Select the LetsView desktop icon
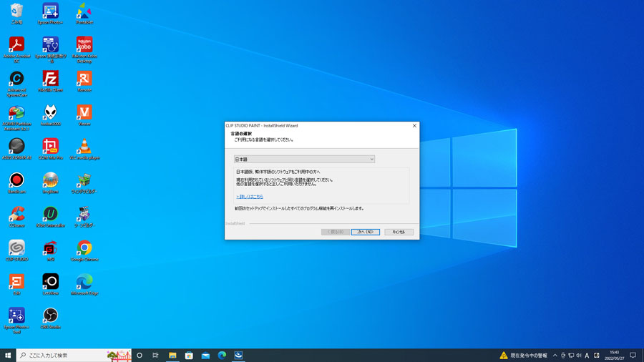644x362 pixels. point(51,285)
